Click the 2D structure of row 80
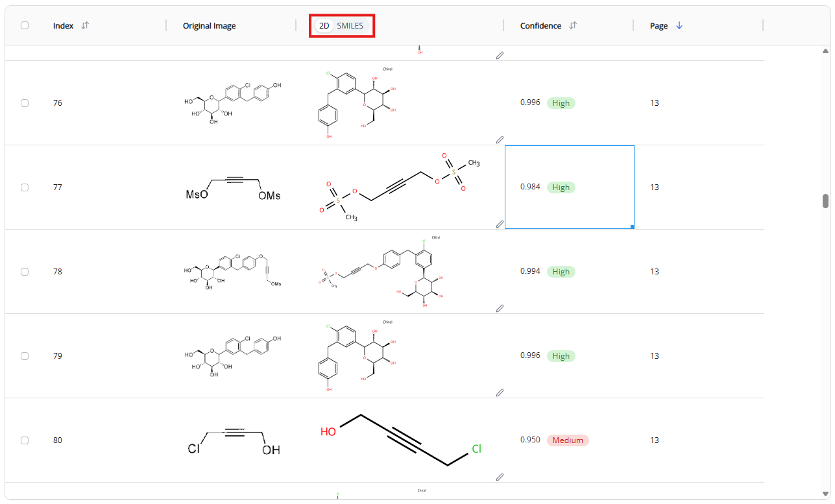The image size is (835, 504). point(402,440)
